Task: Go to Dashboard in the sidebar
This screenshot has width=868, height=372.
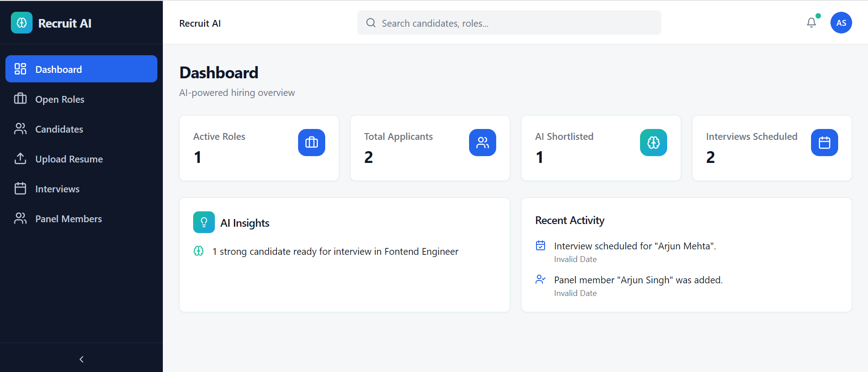Action: coord(81,69)
